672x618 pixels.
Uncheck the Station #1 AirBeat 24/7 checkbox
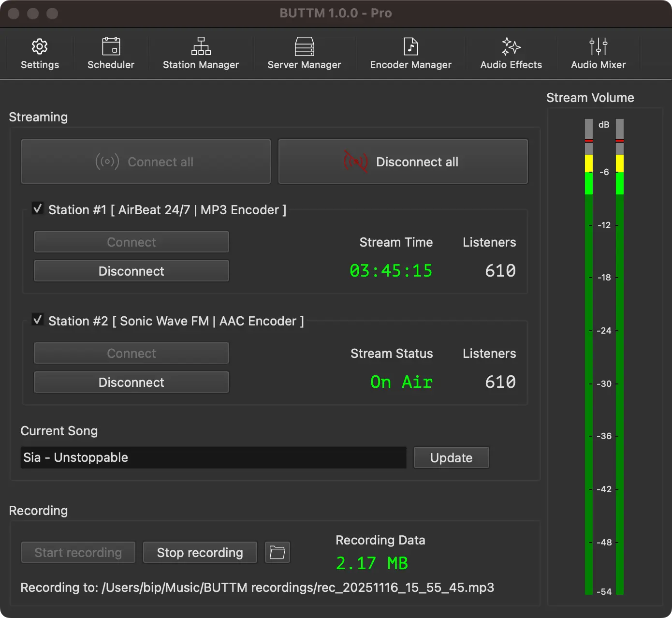point(38,208)
